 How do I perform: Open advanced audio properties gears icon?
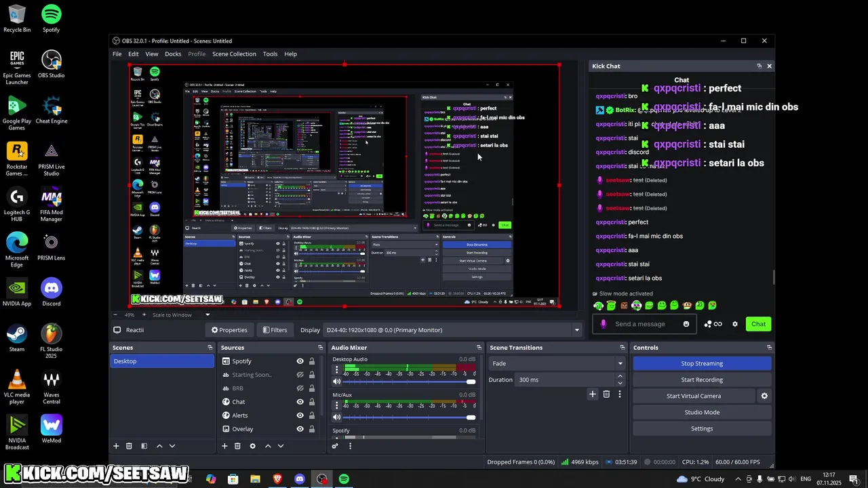click(335, 446)
